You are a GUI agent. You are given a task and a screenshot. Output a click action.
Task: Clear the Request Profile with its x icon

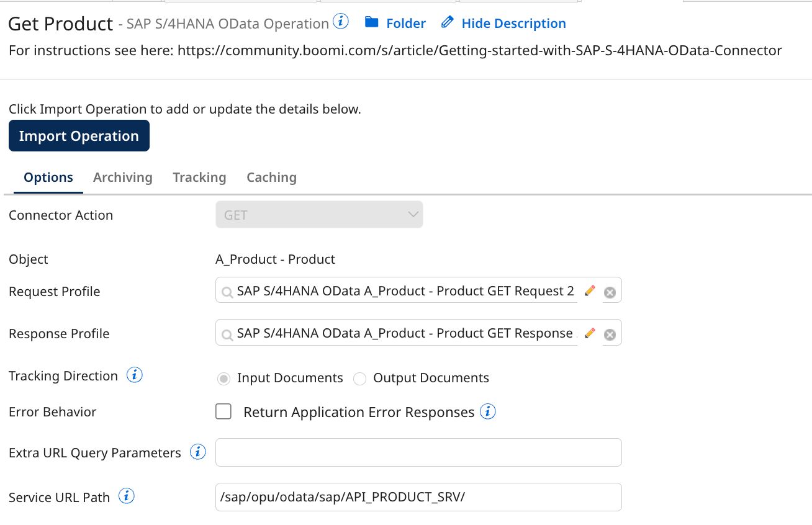pyautogui.click(x=610, y=290)
